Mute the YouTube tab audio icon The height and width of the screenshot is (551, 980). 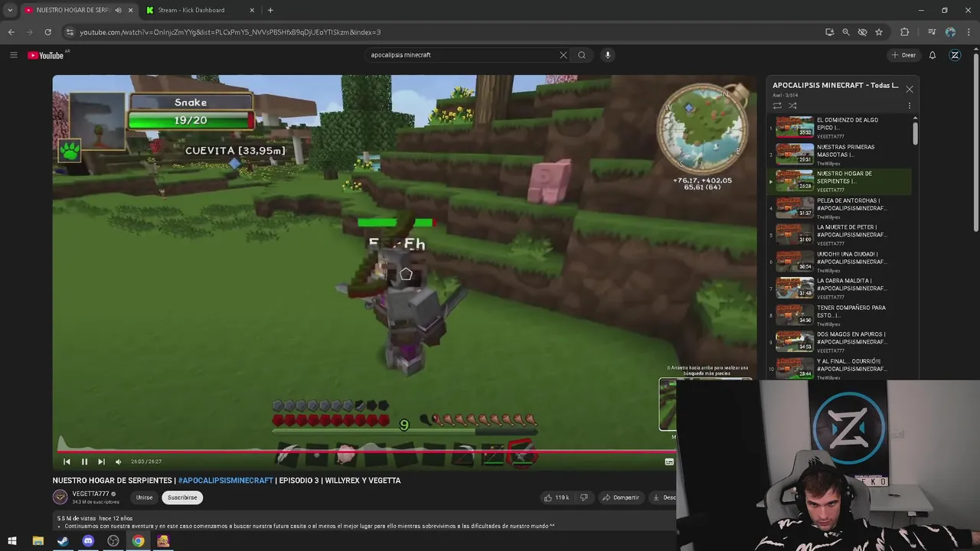(x=118, y=10)
